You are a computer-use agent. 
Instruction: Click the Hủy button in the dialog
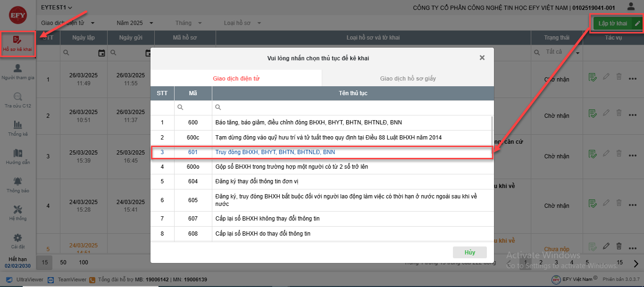(x=469, y=252)
